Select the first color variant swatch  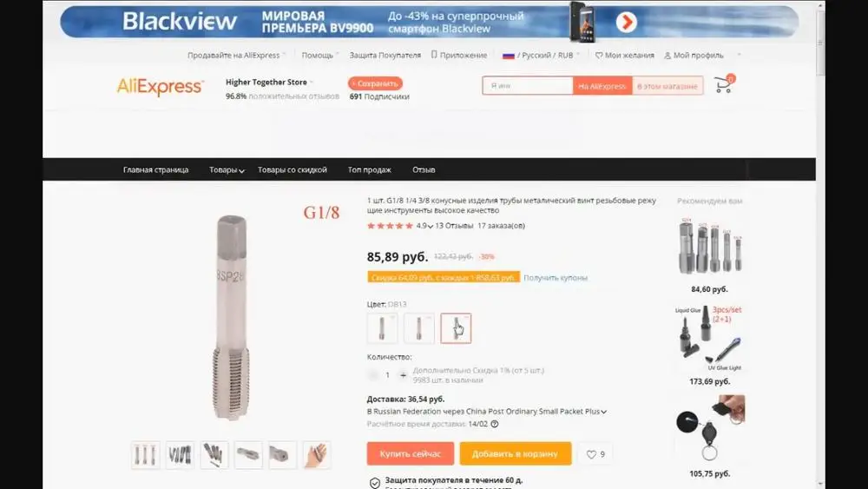382,327
